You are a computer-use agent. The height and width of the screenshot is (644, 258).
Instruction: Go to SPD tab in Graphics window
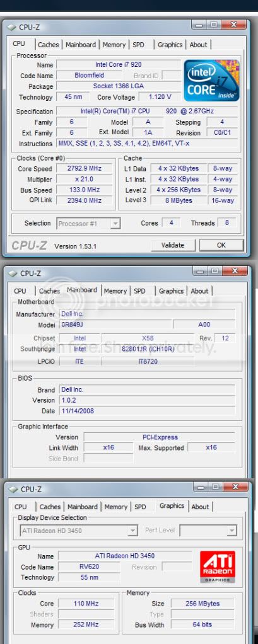(x=140, y=507)
